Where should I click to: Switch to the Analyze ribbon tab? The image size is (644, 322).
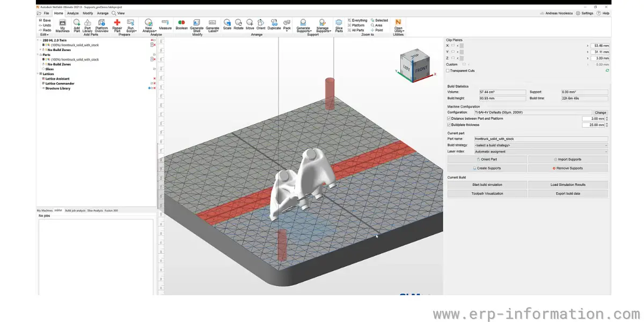73,13
